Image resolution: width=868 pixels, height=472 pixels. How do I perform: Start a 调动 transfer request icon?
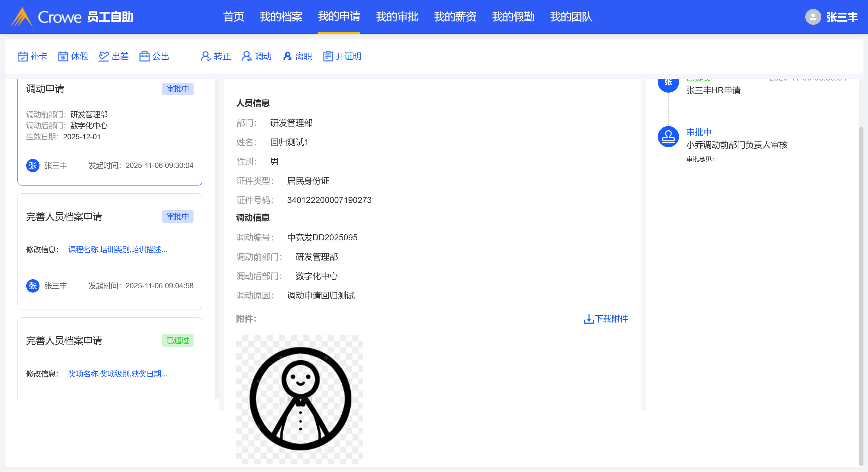pos(246,56)
